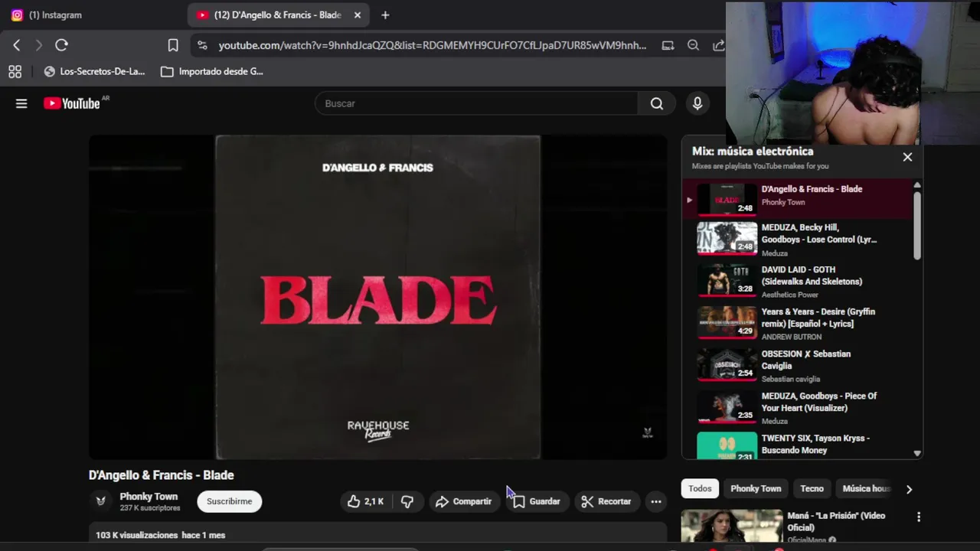
Task: Show more filter chips with right arrow
Action: [909, 489]
